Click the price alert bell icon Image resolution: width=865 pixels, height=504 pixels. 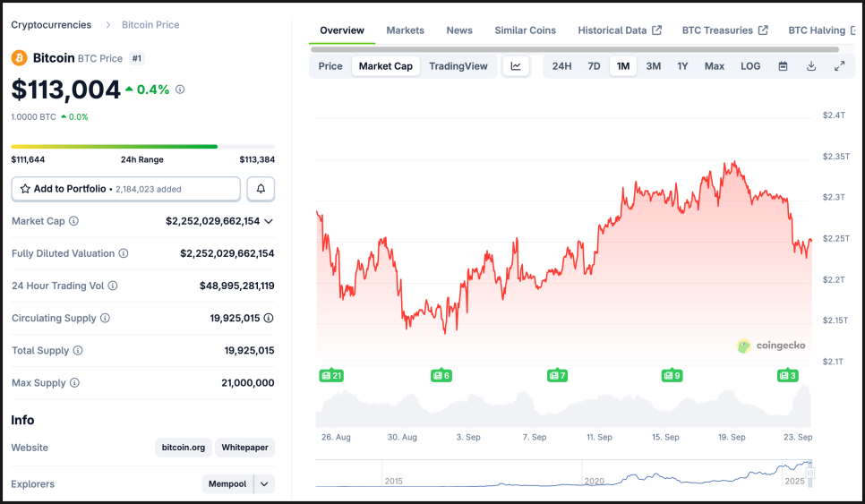261,189
